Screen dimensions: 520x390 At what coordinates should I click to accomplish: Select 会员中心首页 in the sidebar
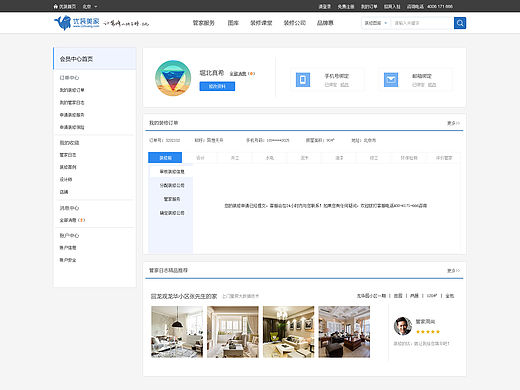[95, 59]
